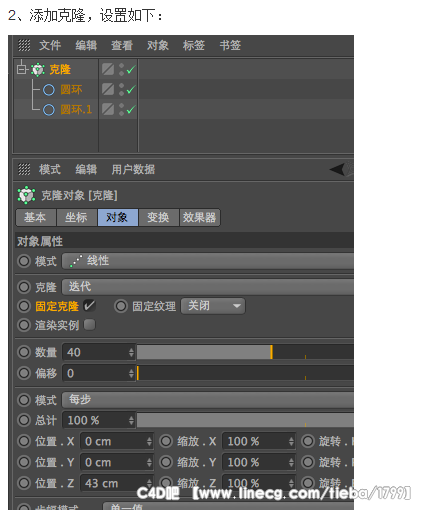Image resolution: width=437 pixels, height=510 pixels.
Task: Open the 书签 menu
Action: 230,45
